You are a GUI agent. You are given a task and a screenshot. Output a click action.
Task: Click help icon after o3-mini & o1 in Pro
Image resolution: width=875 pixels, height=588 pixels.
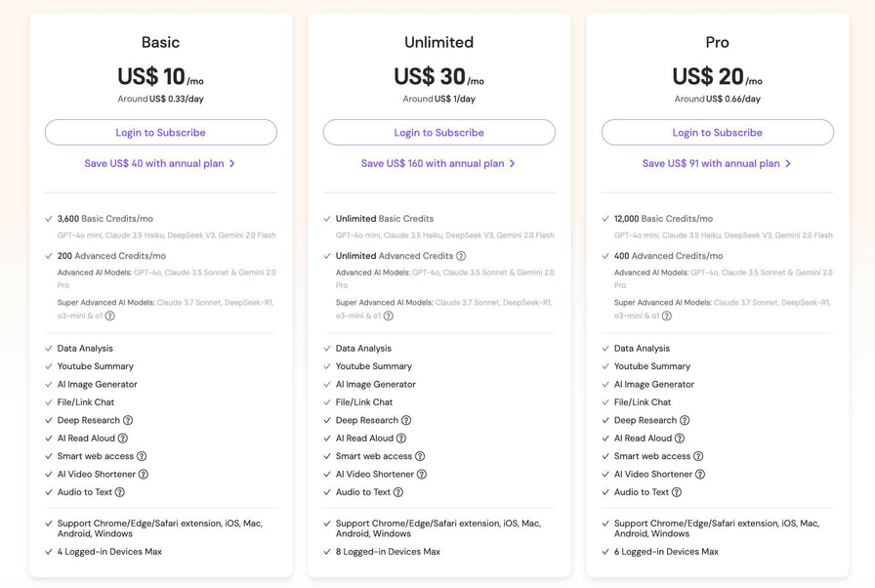(667, 315)
